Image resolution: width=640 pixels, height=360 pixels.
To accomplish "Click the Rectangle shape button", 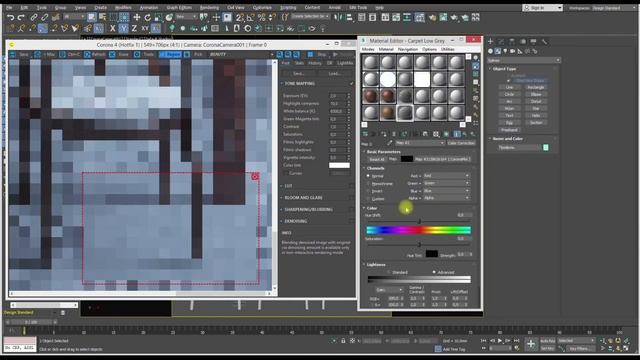I will pos(536,87).
